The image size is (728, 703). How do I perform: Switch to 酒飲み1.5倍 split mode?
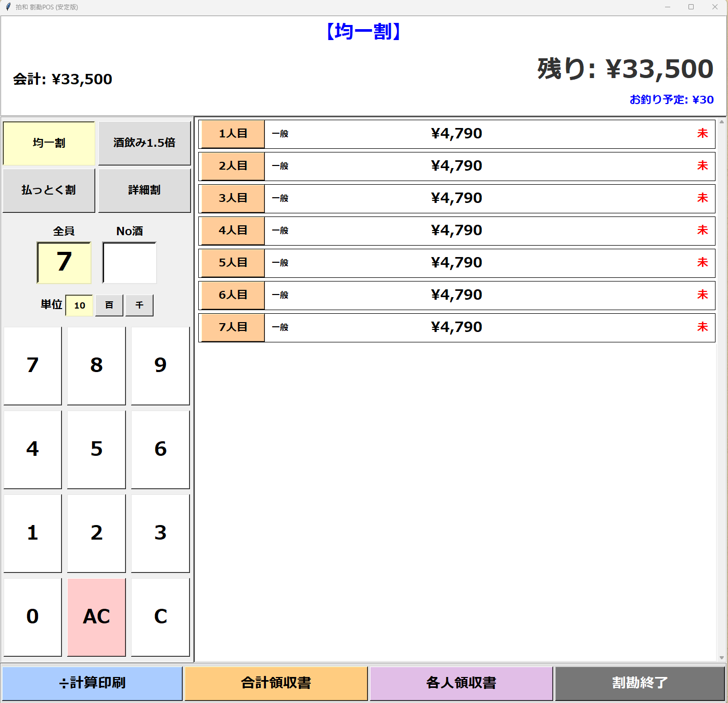[x=144, y=143]
